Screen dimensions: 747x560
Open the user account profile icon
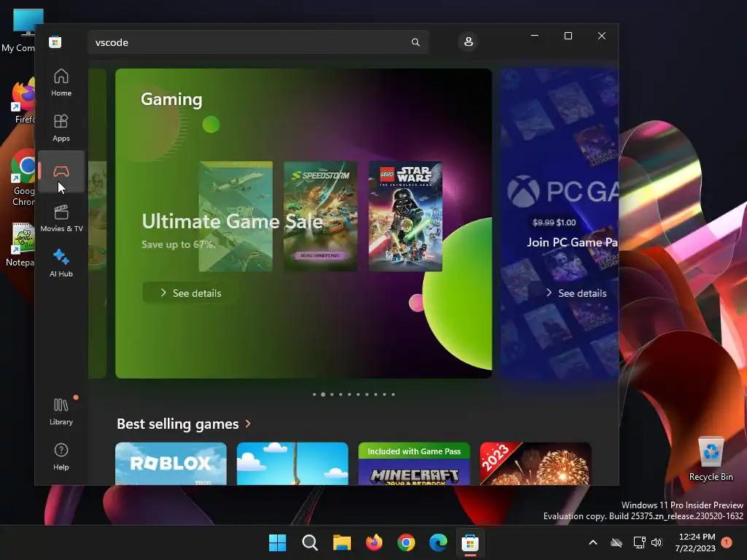click(x=468, y=42)
